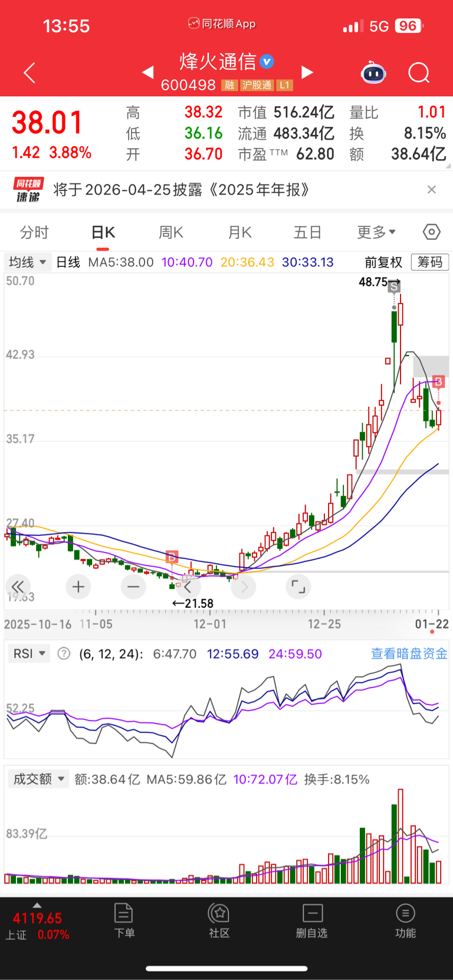Image resolution: width=453 pixels, height=980 pixels.
Task: Tap the B buy marker near 01-22
Action: [438, 382]
